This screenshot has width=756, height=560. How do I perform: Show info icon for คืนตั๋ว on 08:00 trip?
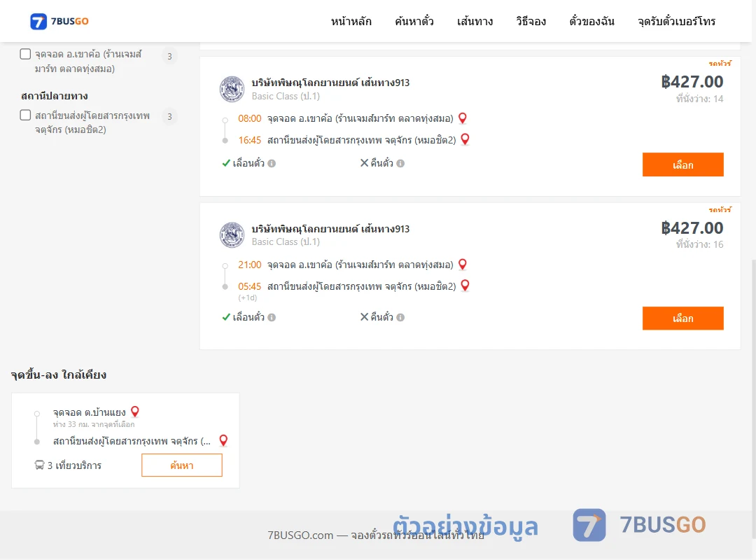pyautogui.click(x=400, y=164)
